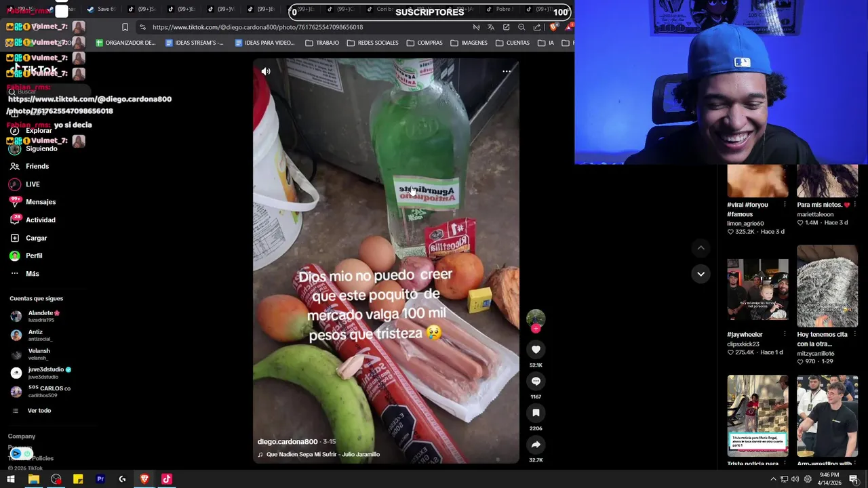
Task: Click the share icon in address bar
Action: click(x=537, y=27)
